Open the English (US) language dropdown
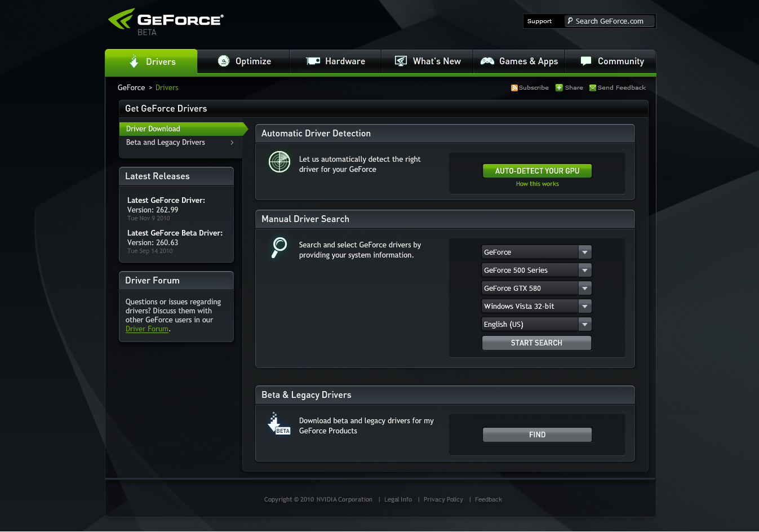Screen dimensions: 759x532 pos(536,325)
